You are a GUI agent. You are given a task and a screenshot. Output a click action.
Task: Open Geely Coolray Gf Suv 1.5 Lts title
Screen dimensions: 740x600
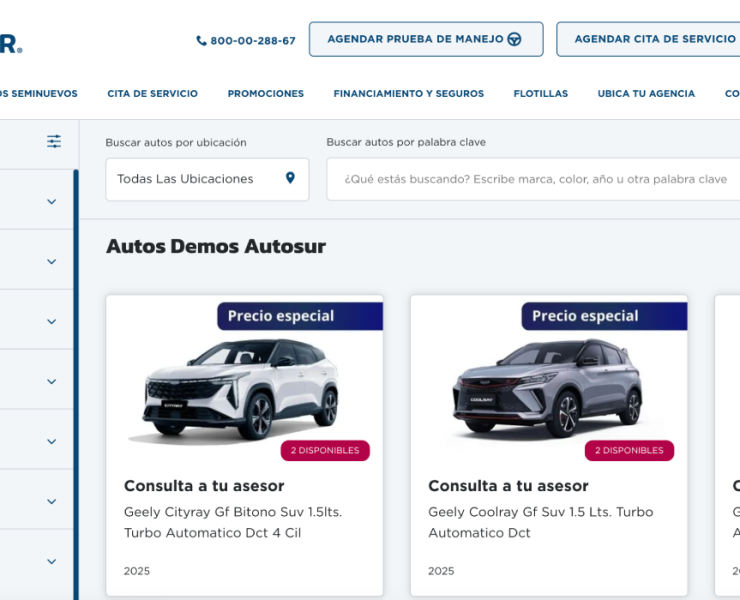pos(541,522)
